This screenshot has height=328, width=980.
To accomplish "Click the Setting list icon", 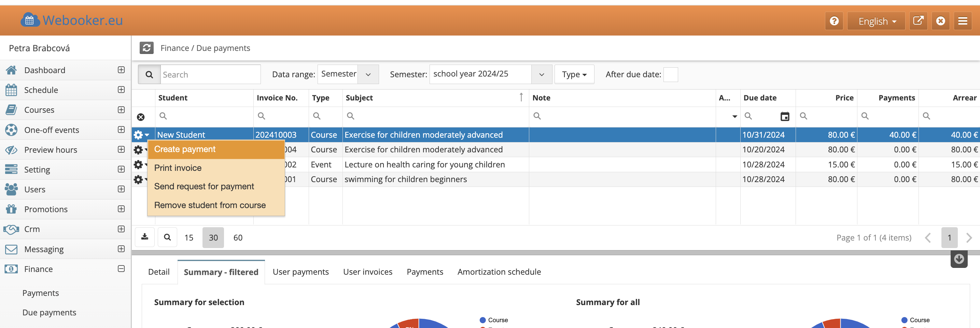I will (x=11, y=169).
